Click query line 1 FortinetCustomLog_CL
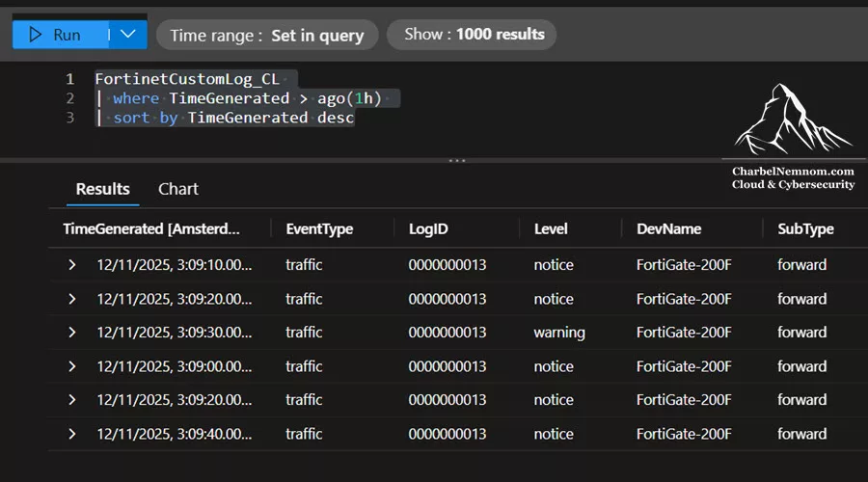 click(187, 79)
